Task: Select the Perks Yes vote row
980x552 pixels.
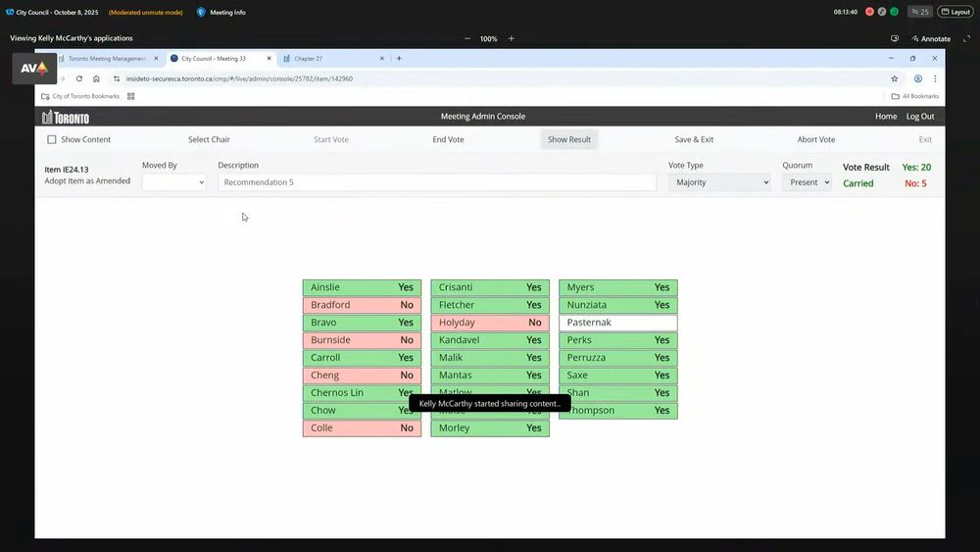Action: pos(618,340)
